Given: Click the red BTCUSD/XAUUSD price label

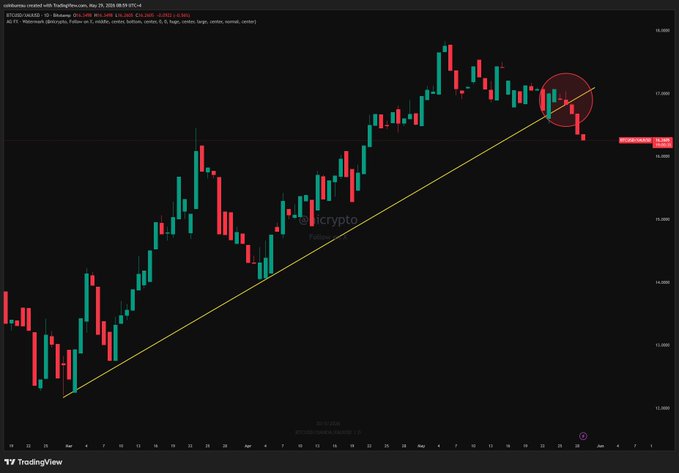Looking at the screenshot, I should tap(635, 140).
